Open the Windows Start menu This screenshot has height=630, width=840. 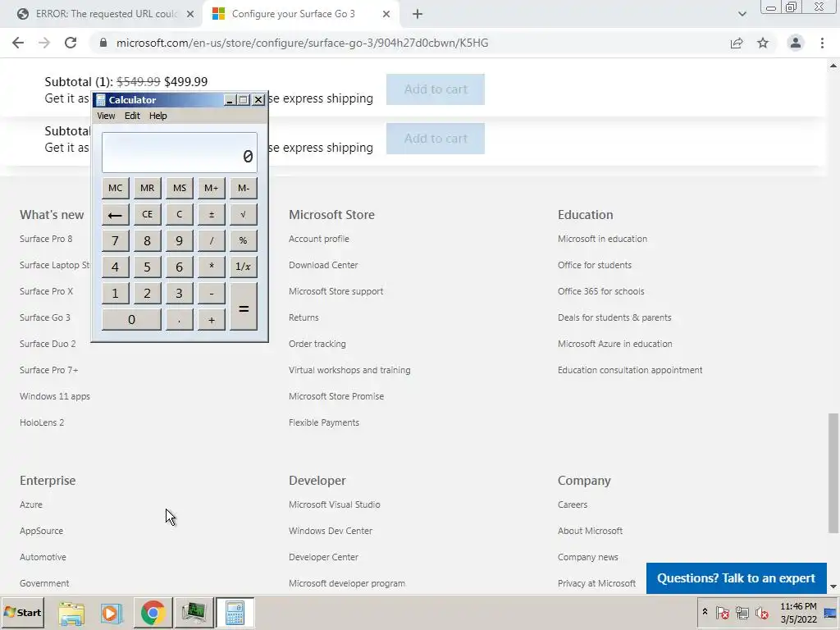click(x=22, y=612)
